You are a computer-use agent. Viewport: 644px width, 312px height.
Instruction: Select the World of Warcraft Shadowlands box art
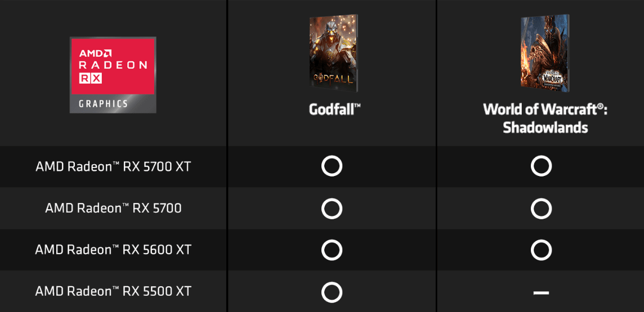544,52
